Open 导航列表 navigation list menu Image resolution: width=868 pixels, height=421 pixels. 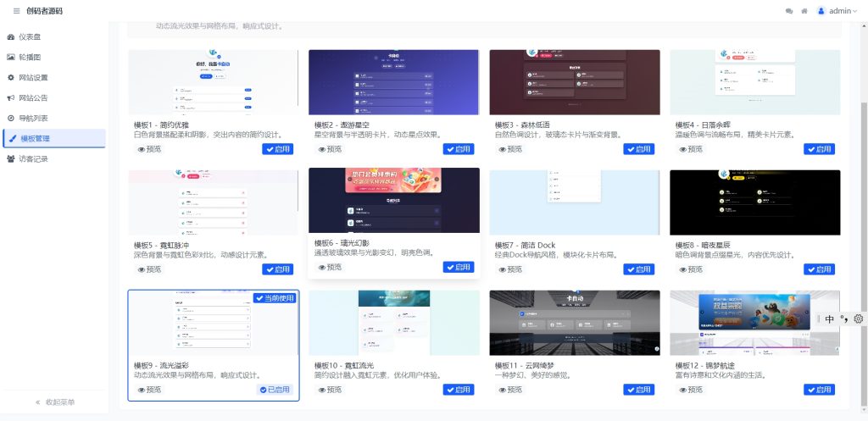click(x=54, y=118)
